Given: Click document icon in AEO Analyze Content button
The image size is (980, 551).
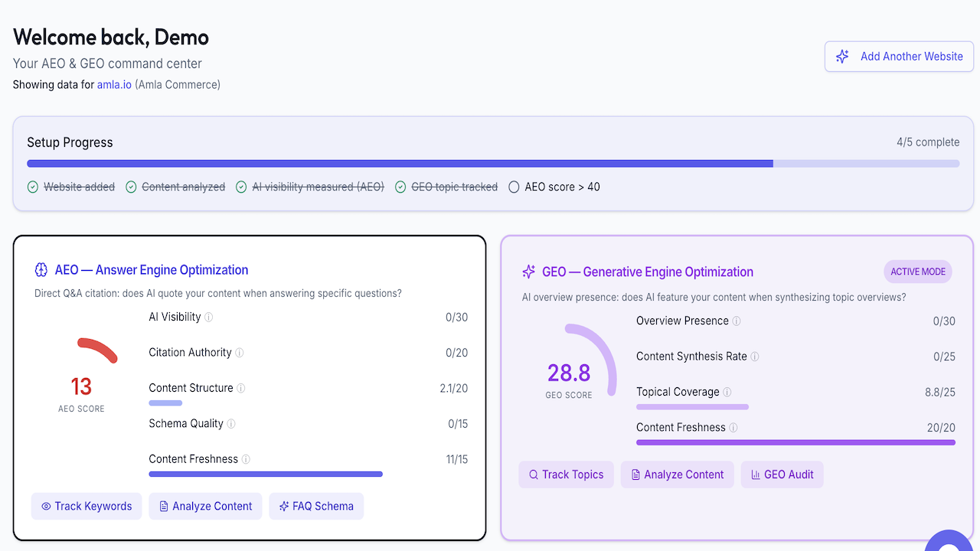Looking at the screenshot, I should coord(164,507).
